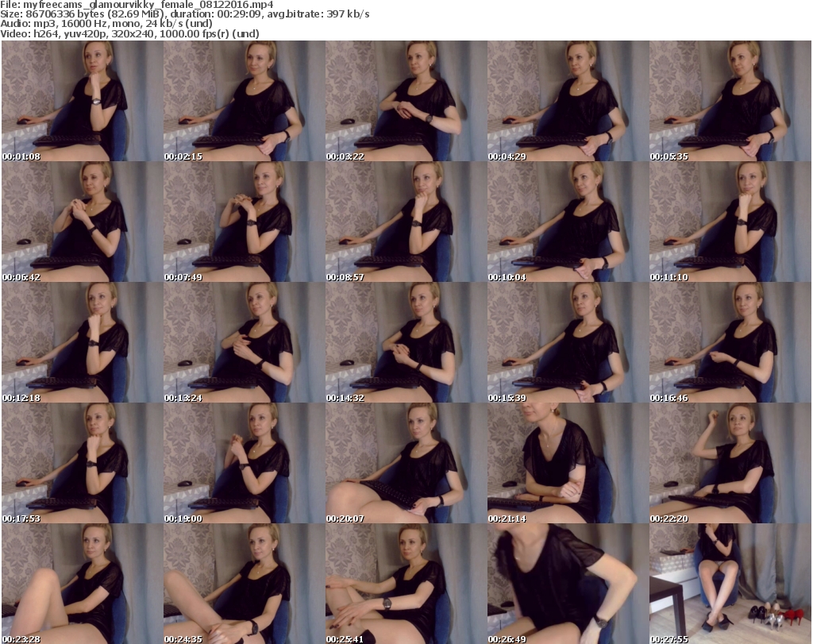Click the Video h264 info line
Image resolution: width=813 pixels, height=644 pixels.
[x=129, y=33]
